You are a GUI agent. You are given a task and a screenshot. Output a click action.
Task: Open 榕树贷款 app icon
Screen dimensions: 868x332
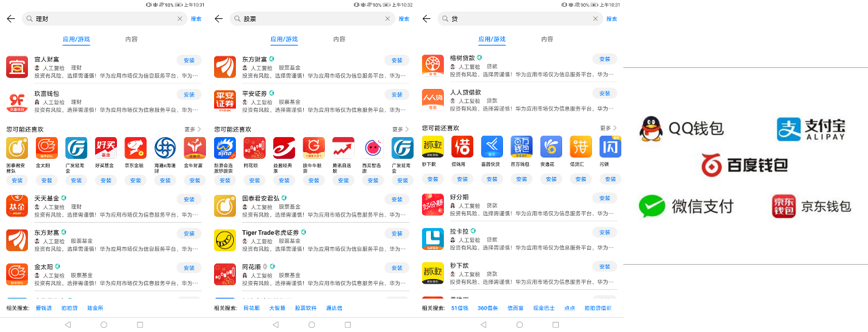click(433, 67)
